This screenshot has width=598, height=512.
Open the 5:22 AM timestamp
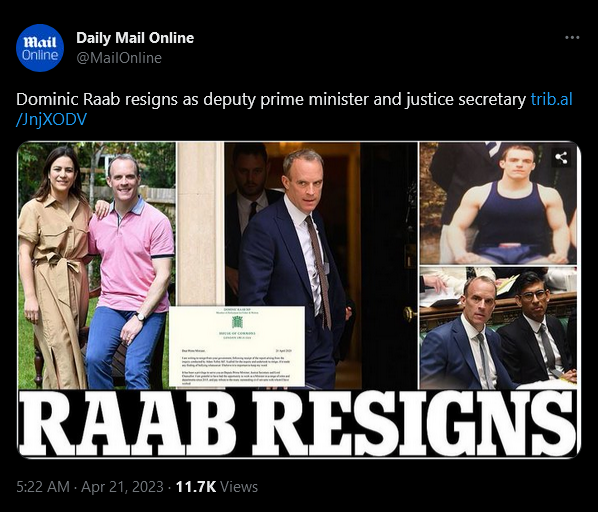tap(43, 487)
